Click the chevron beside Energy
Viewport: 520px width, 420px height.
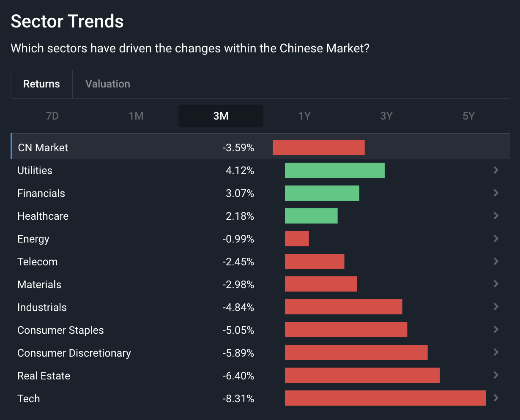tap(496, 239)
